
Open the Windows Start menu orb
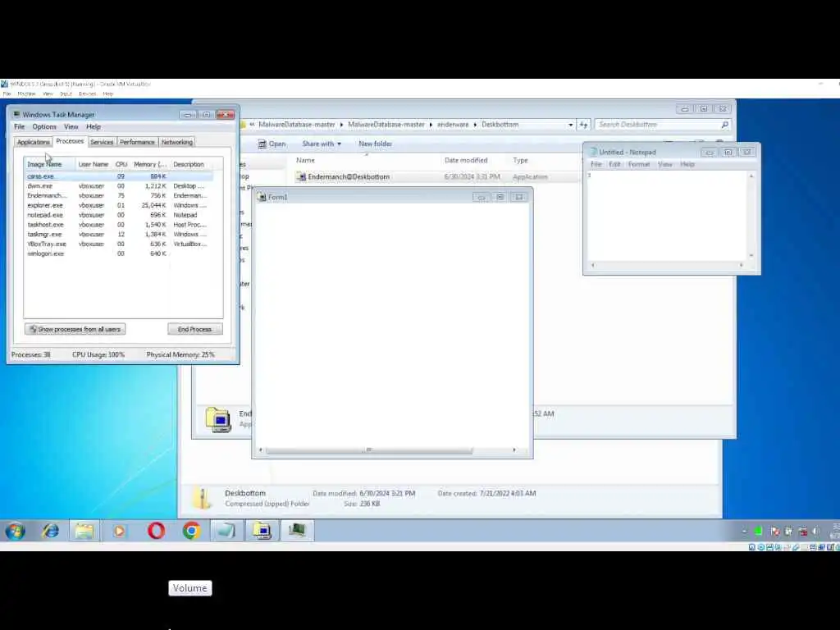pos(15,531)
